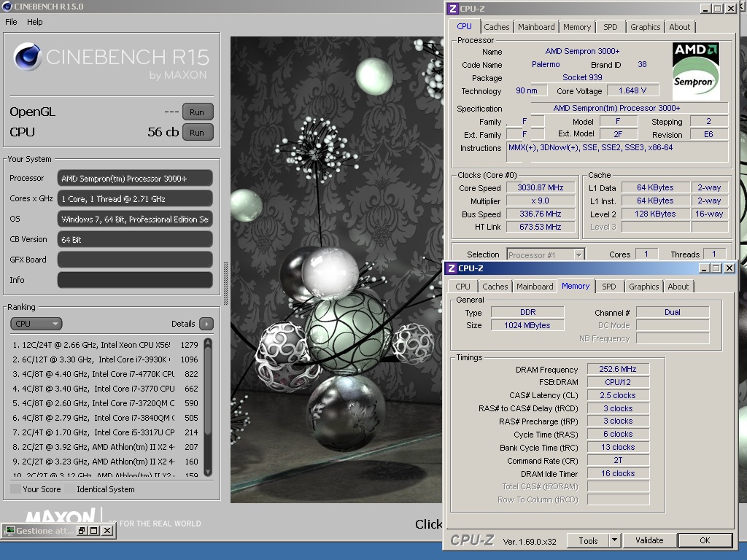Open the CPU ranking type dropdown

point(36,324)
